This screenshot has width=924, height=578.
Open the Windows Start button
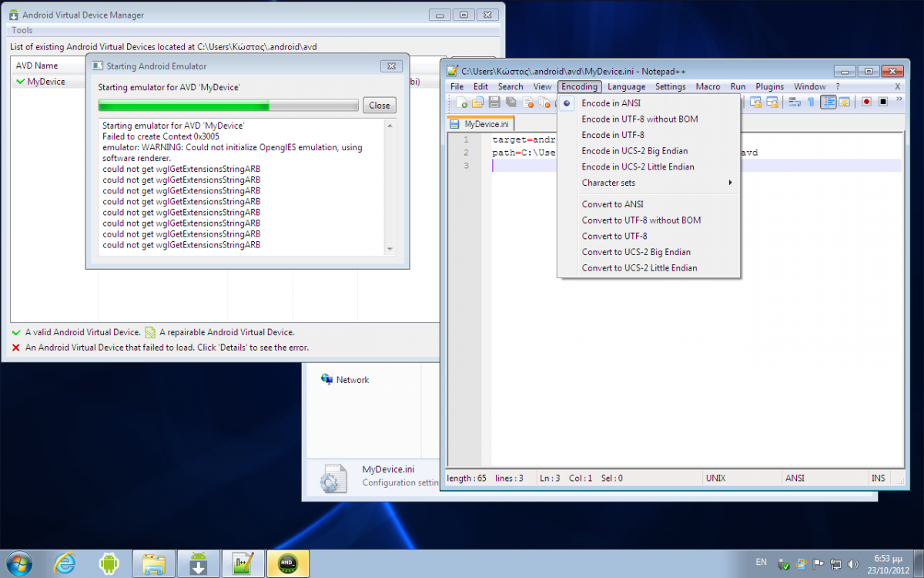coord(19,564)
